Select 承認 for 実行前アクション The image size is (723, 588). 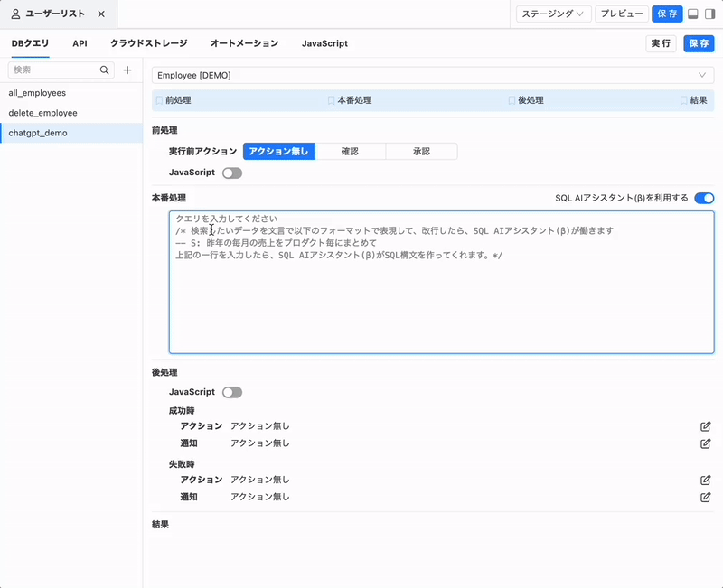click(421, 151)
